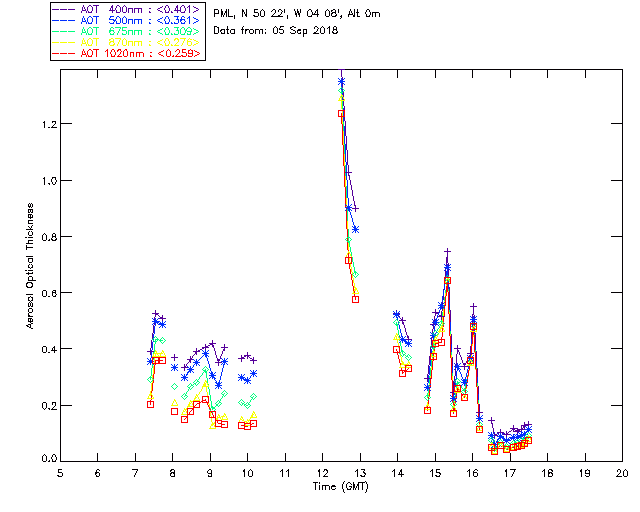Click the 0.2 y-axis tick label
Image resolution: width=640 pixels, height=512 pixels.
[x=49, y=406]
